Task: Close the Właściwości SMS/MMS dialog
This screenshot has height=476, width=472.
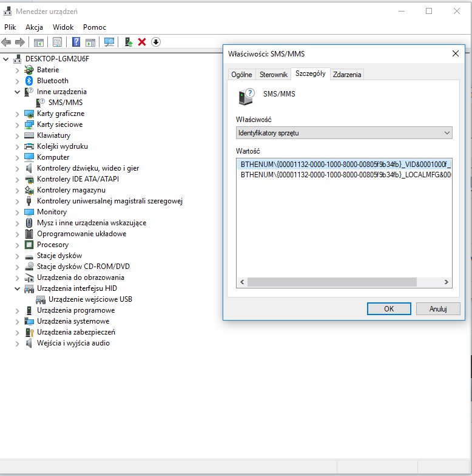Action: [x=455, y=53]
